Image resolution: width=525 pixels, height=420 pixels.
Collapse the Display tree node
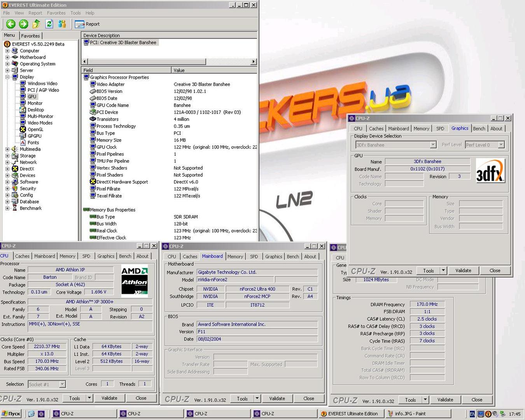(x=7, y=77)
